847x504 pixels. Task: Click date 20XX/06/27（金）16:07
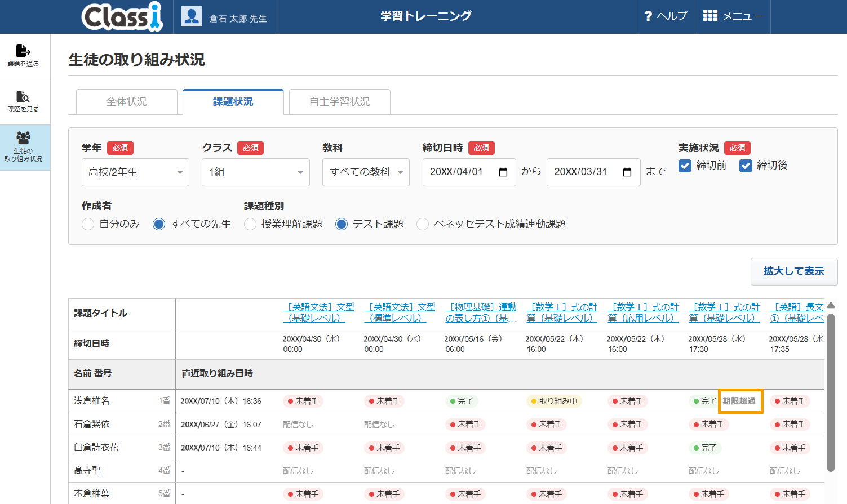click(x=221, y=425)
